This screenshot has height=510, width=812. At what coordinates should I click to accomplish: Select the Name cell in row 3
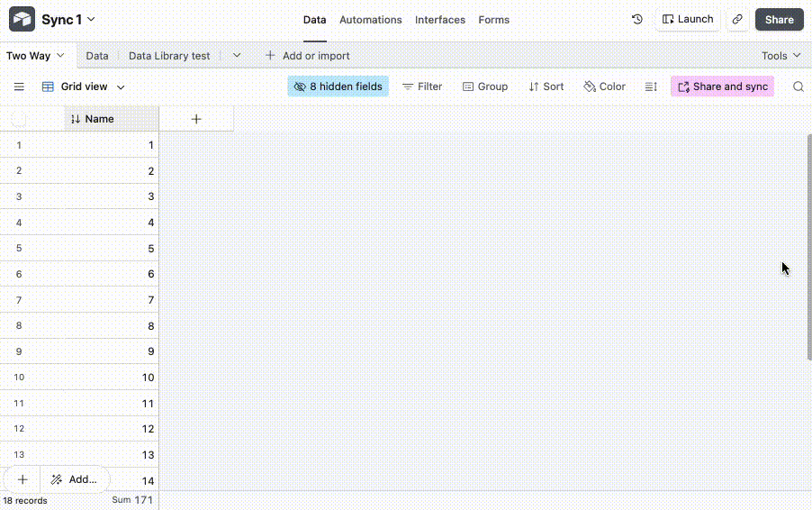112,196
